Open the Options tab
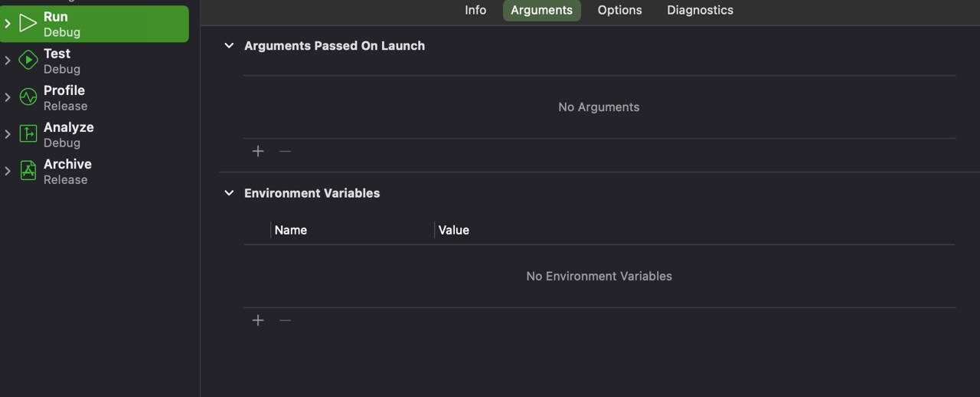The height and width of the screenshot is (397, 980). (619, 10)
